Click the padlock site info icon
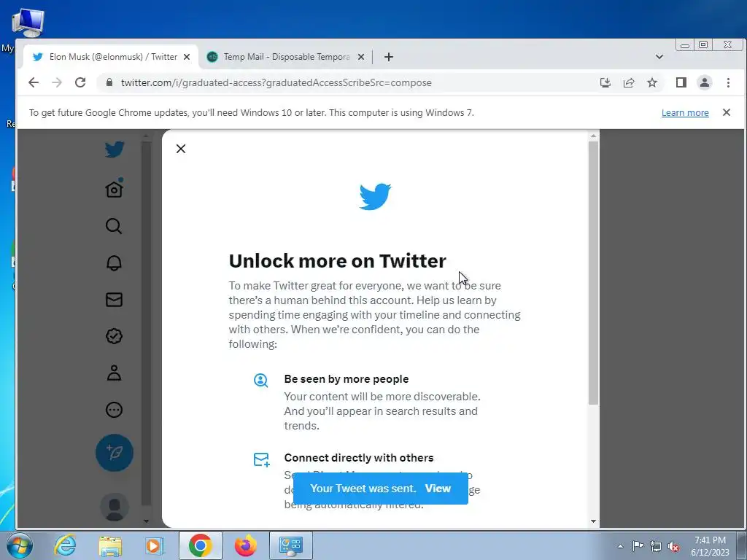747x560 pixels. pos(109,82)
